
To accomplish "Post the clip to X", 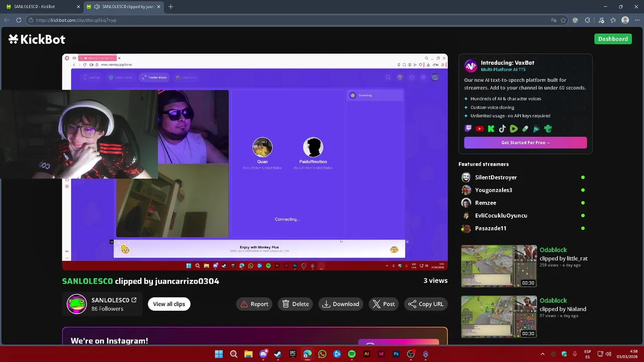I will pos(383,304).
